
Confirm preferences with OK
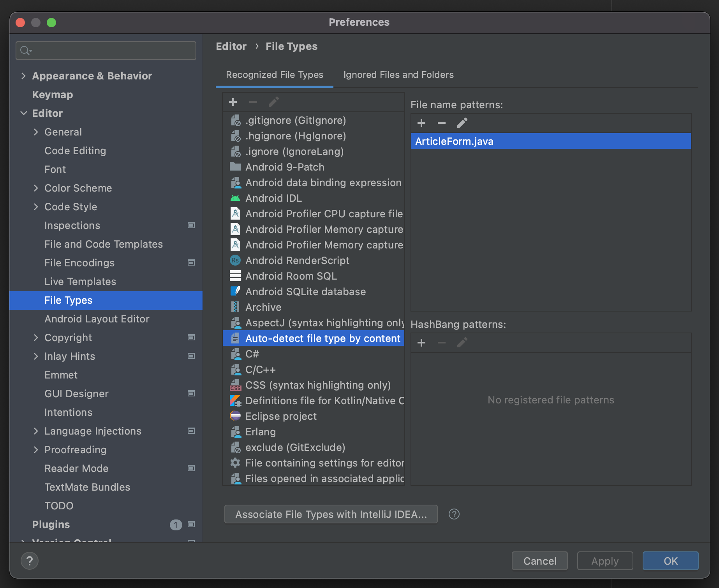tap(670, 561)
